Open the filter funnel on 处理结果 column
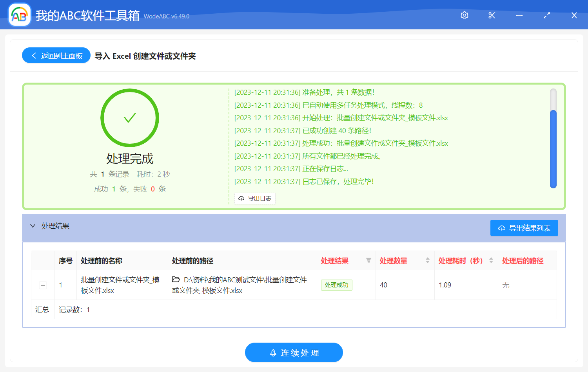 [x=368, y=260]
